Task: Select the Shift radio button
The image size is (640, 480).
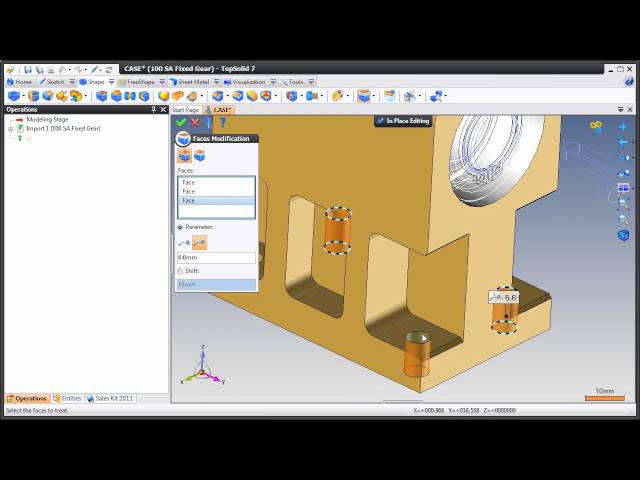Action: click(x=180, y=271)
